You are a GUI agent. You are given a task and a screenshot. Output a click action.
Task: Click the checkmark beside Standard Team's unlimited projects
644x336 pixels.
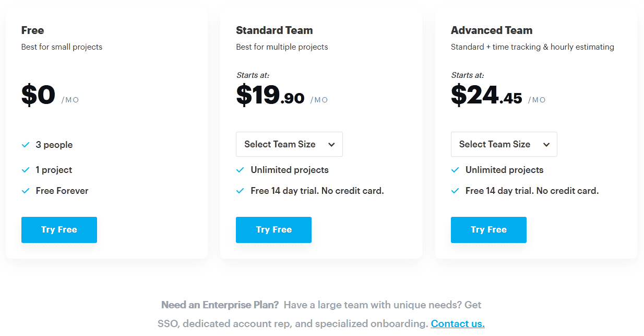coord(241,170)
